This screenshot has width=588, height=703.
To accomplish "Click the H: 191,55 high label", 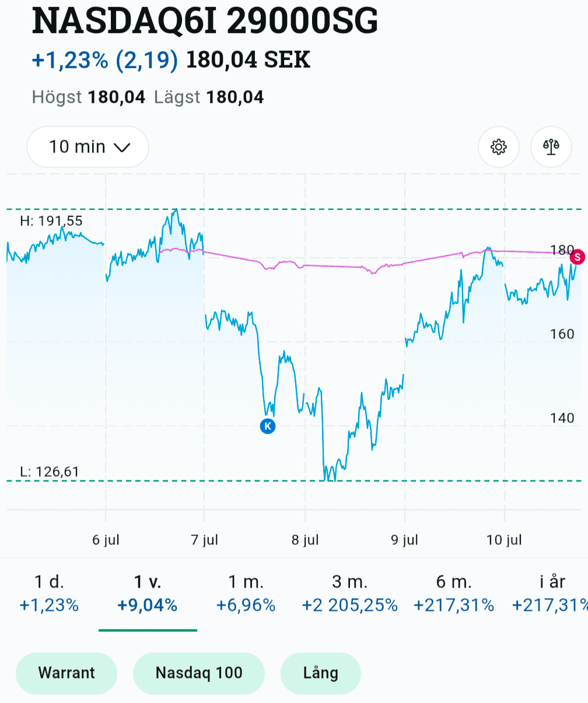I will point(51,221).
